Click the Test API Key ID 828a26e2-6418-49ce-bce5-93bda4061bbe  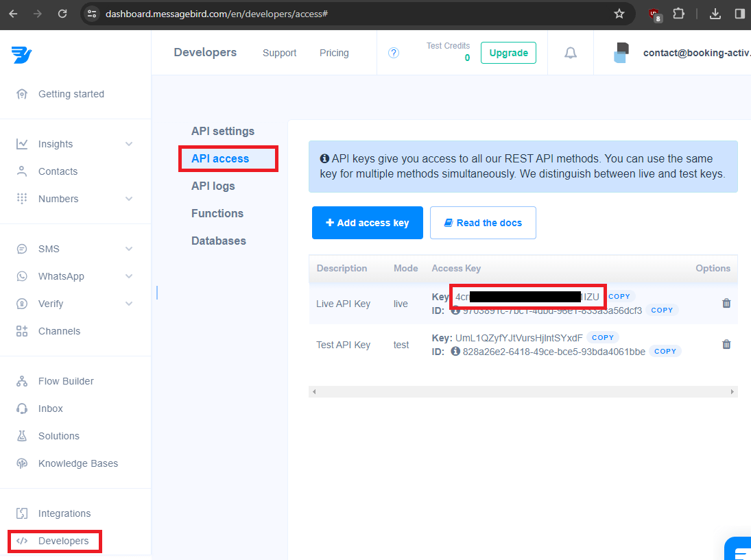tap(554, 352)
